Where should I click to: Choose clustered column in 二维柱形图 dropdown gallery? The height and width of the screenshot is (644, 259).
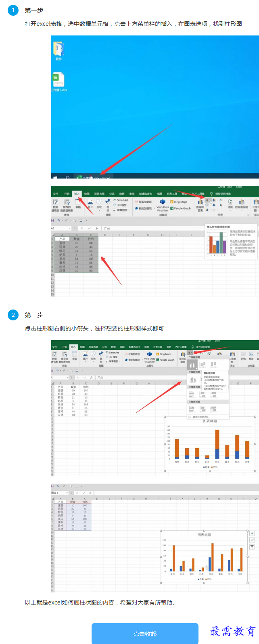click(x=192, y=365)
